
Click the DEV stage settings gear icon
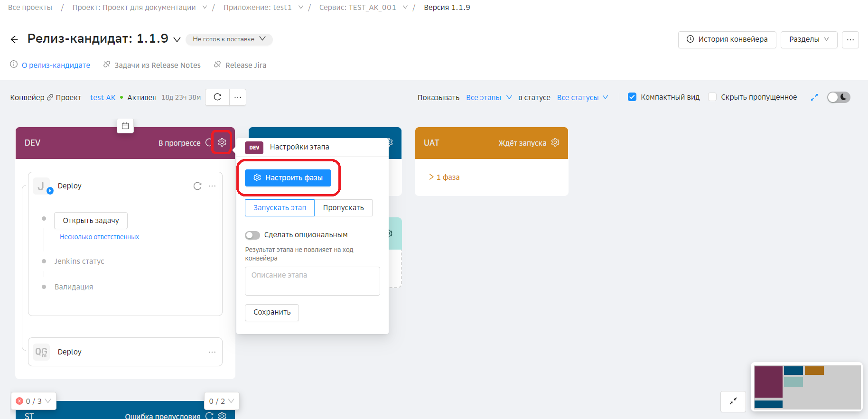coord(222,142)
